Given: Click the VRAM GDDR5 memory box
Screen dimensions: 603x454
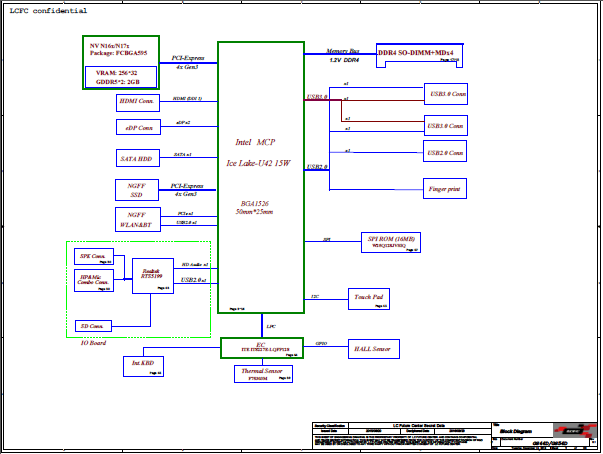Looking at the screenshot, I should coord(119,77).
